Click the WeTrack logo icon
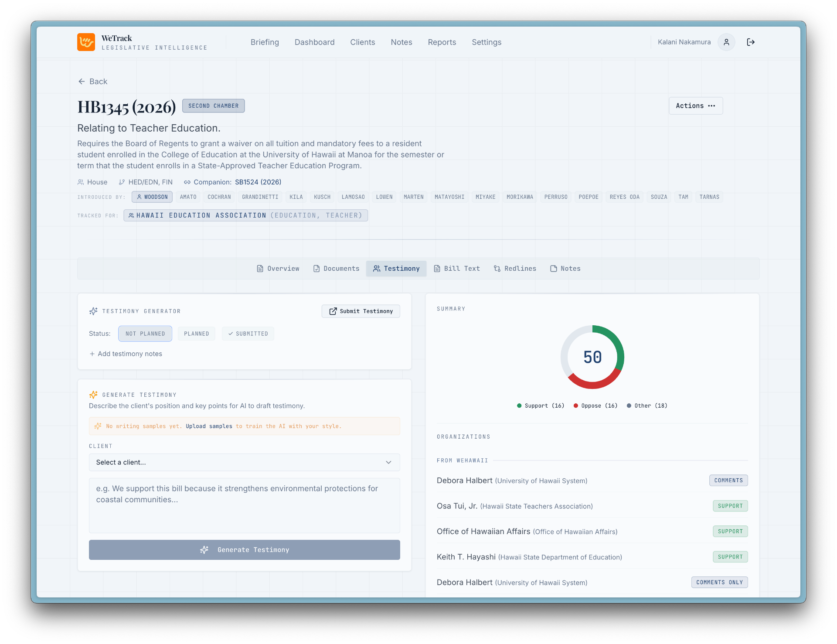Viewport: 837px width, 644px height. tap(86, 42)
